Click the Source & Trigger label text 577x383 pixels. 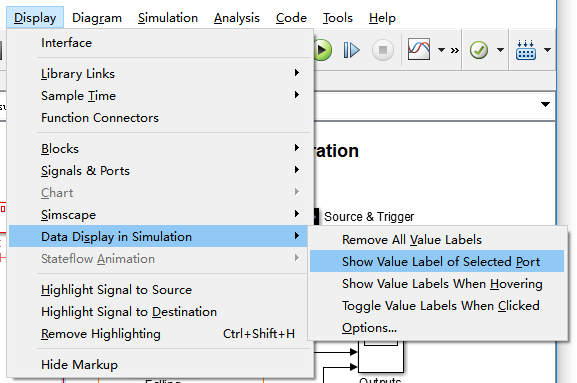(x=369, y=217)
